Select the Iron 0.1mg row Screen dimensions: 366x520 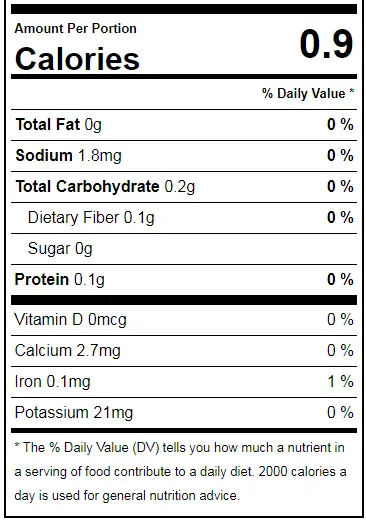pos(184,382)
